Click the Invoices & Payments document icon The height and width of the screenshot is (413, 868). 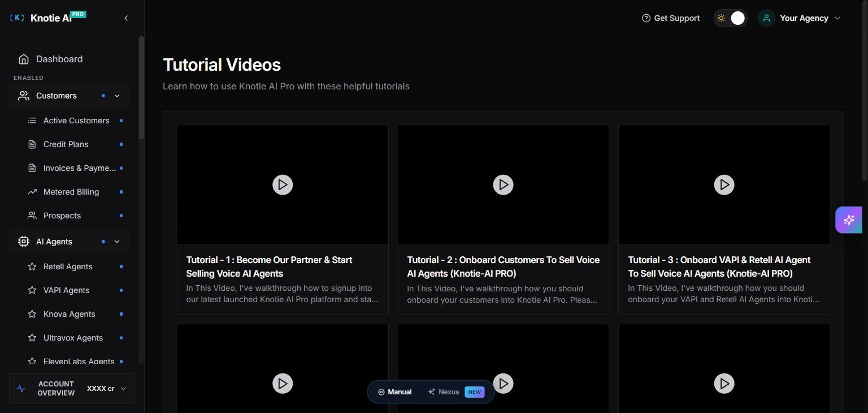pos(32,168)
